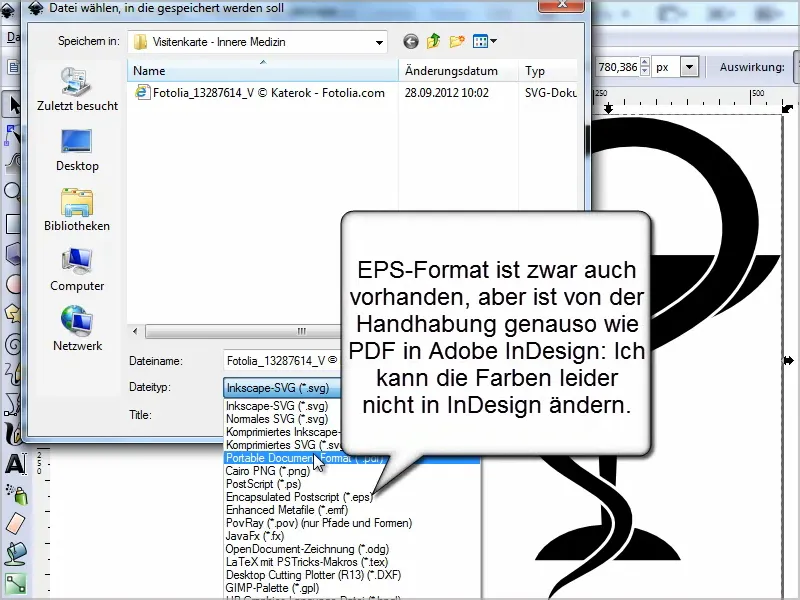The image size is (800, 600).
Task: Choose Normales SVG (*.svg) file type
Action: pyautogui.click(x=277, y=419)
